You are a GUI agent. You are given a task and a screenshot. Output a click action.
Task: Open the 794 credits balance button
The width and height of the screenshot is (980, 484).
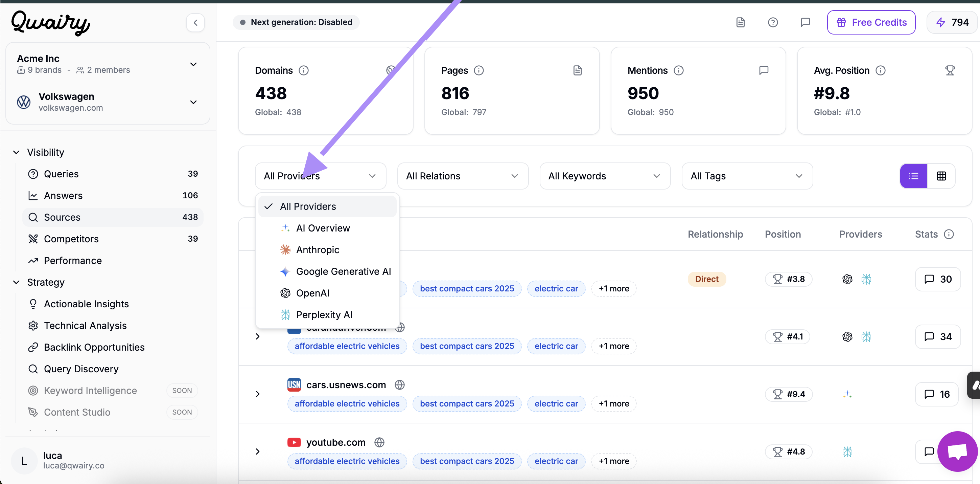tap(953, 22)
